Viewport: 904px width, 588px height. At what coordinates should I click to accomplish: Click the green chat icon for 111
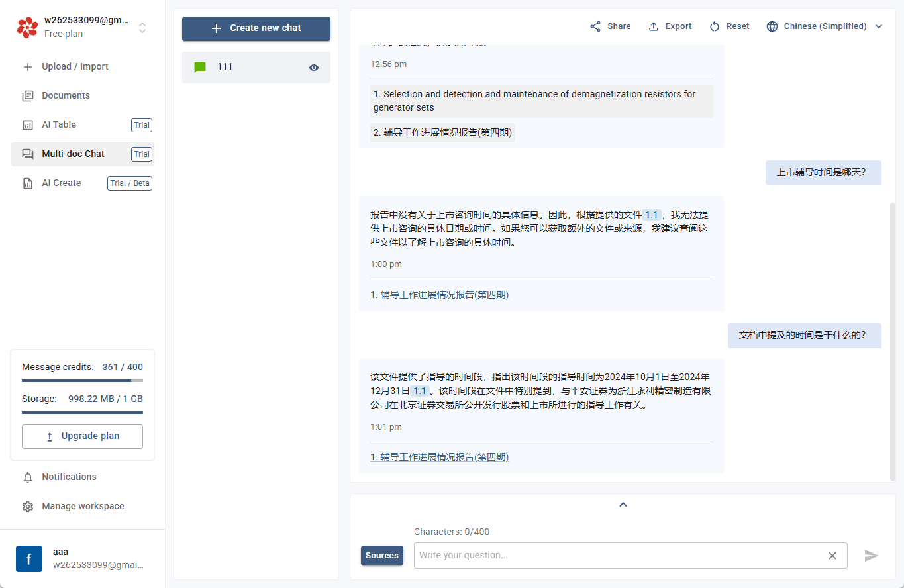pyautogui.click(x=200, y=68)
